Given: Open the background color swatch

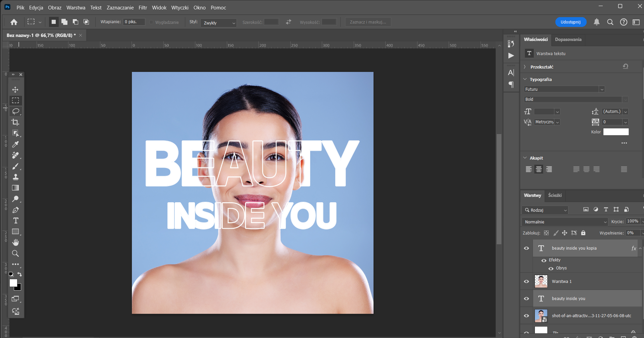Looking at the screenshot, I should 19,288.
